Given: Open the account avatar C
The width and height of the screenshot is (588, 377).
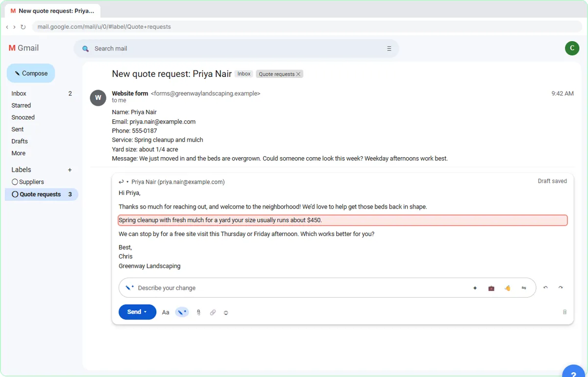Looking at the screenshot, I should pos(572,48).
